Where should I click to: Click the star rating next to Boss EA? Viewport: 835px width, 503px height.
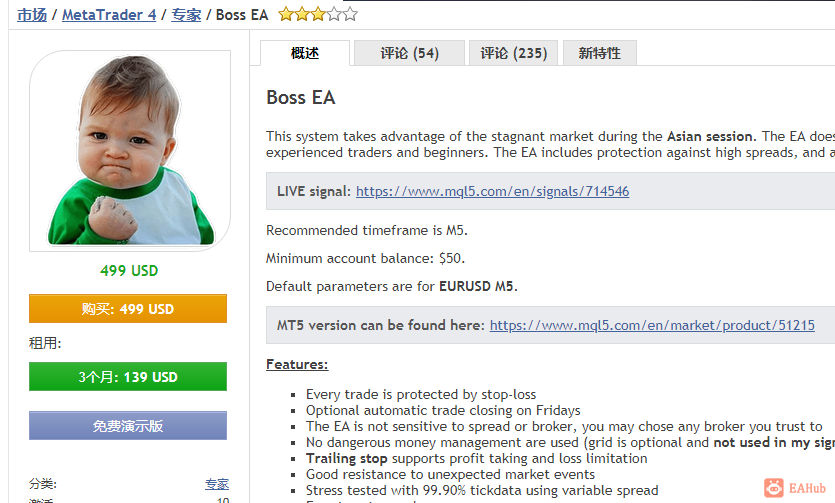318,14
